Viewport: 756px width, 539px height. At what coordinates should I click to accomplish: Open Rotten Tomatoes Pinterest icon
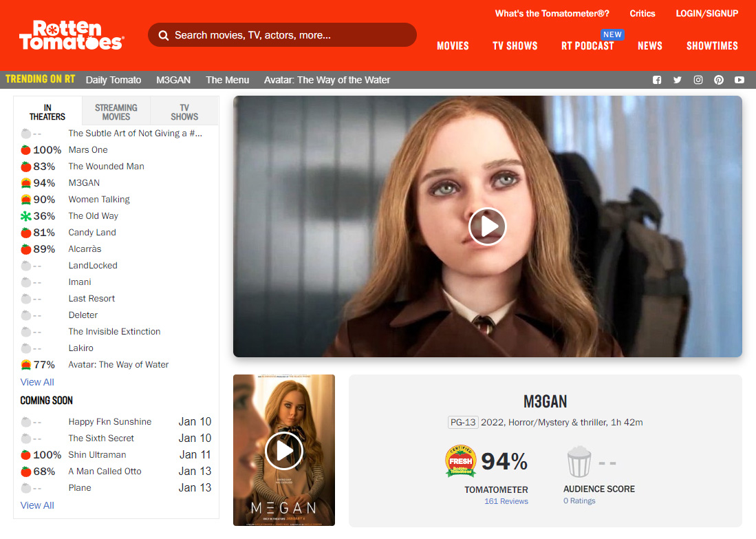719,80
